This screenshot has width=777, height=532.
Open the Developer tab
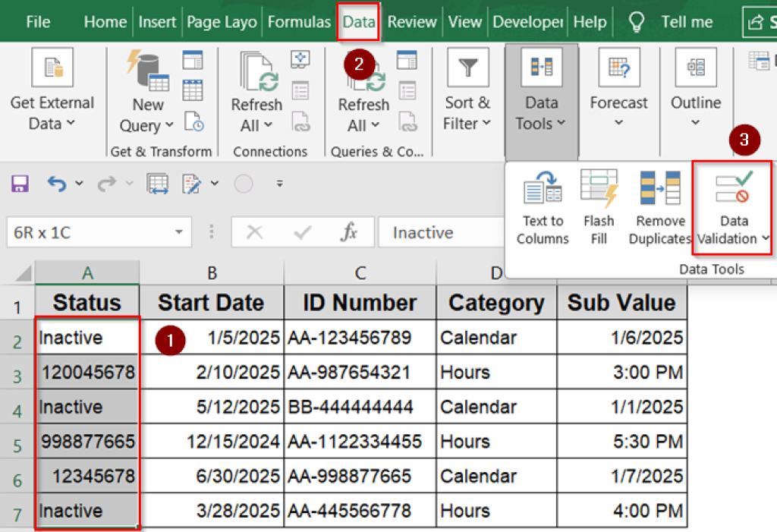(x=527, y=22)
